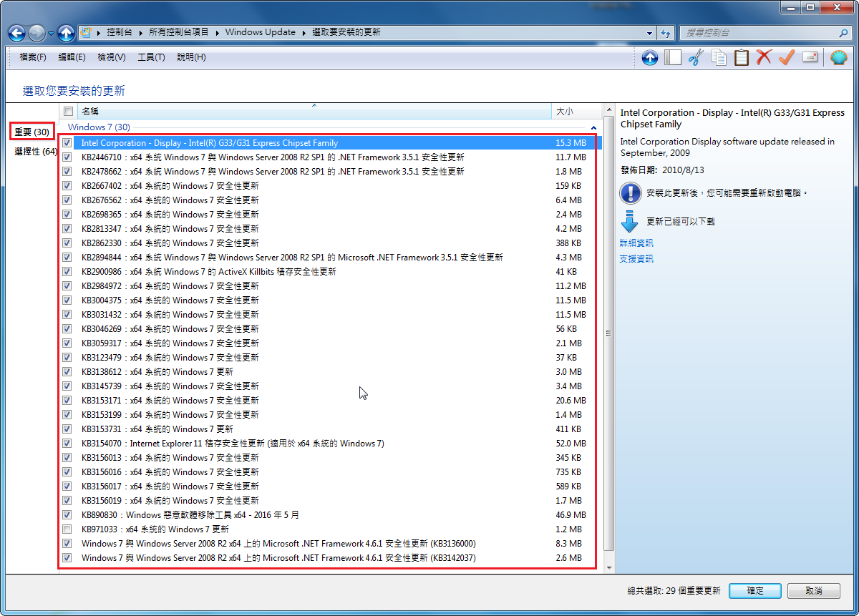Screen dimensions: 859x616
Task: Select the KB3153731 update row
Action: 331,429
